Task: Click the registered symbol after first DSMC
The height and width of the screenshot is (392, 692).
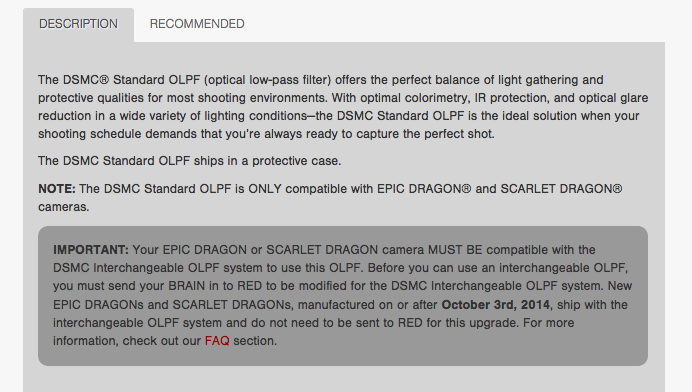Action: coord(104,80)
